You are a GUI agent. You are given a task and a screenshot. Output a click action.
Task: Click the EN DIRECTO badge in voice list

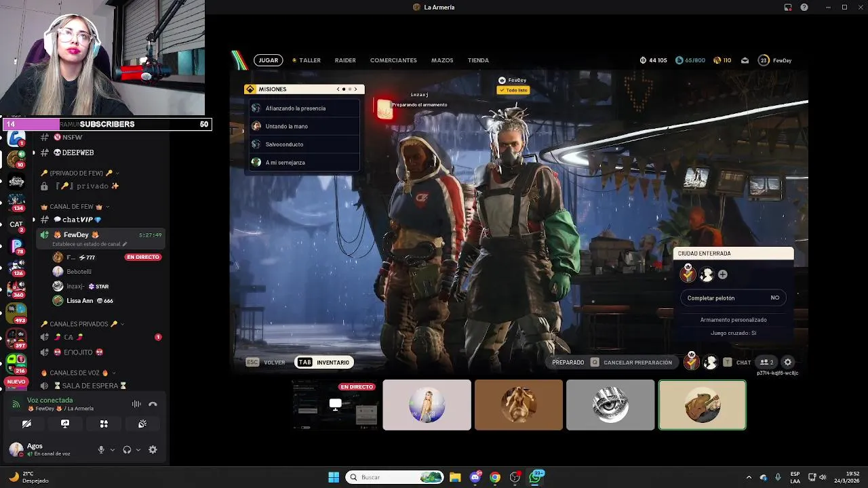[x=143, y=258]
